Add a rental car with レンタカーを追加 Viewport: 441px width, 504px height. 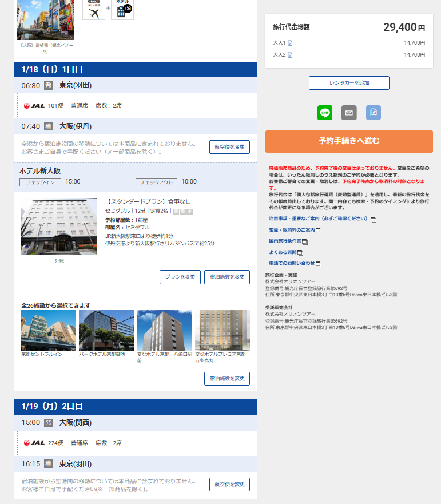[349, 83]
